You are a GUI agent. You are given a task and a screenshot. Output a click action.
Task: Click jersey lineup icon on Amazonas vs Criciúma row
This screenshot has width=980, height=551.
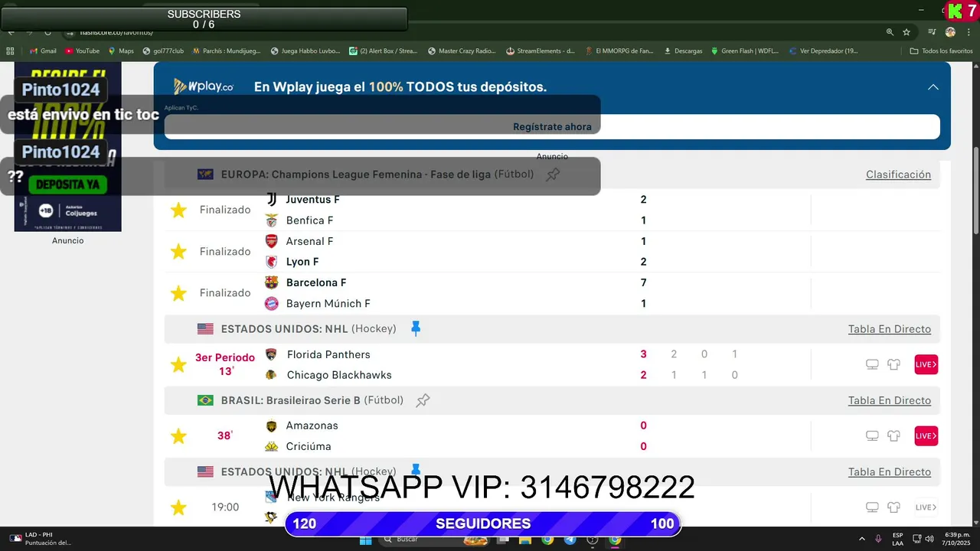(893, 436)
